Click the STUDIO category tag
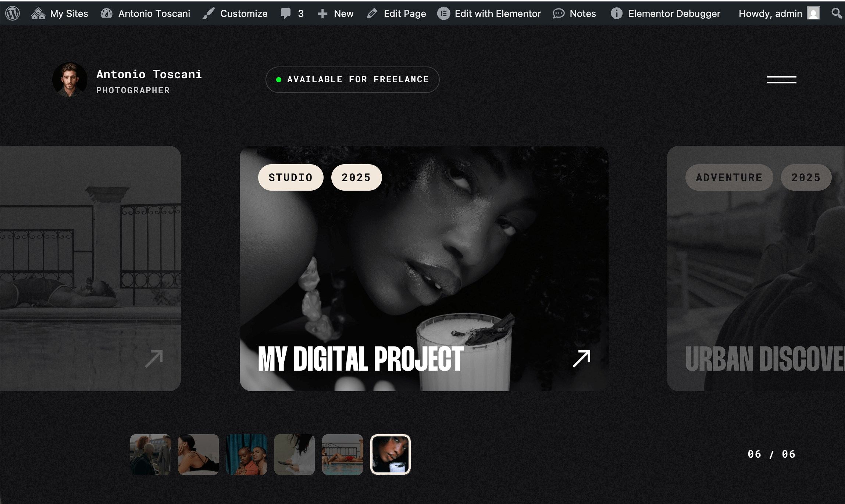This screenshot has width=845, height=504. [x=290, y=177]
